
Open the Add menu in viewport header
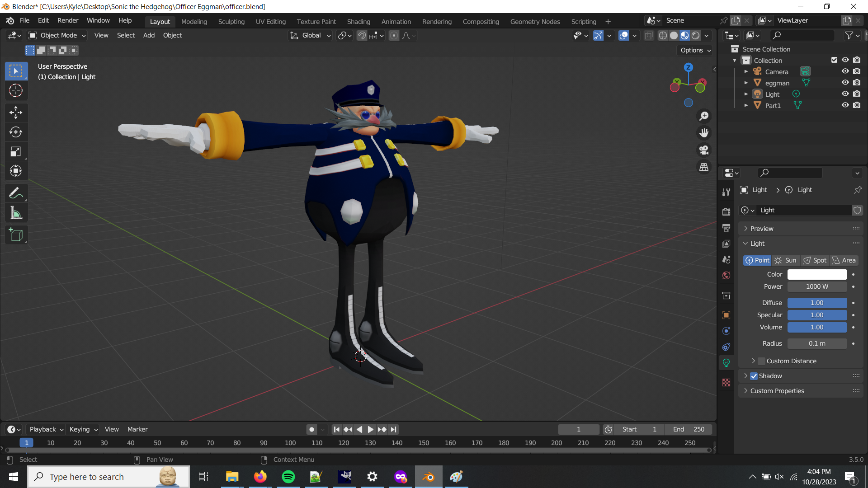[x=149, y=36]
